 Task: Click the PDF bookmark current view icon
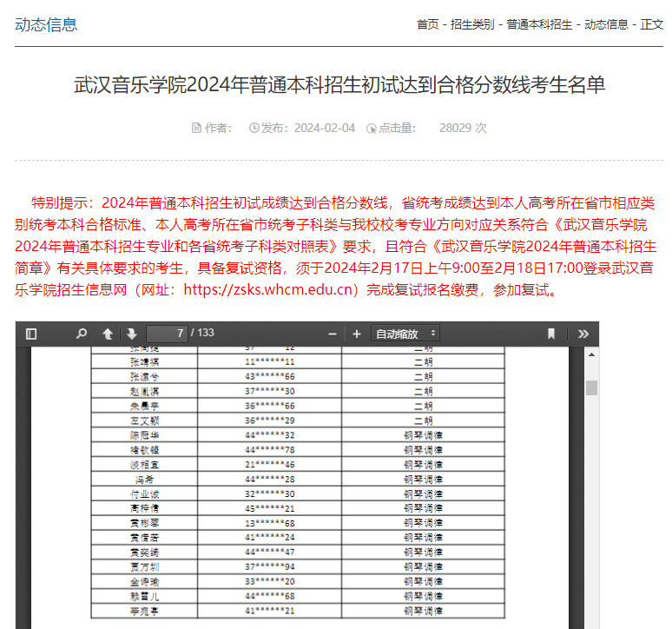(x=551, y=334)
